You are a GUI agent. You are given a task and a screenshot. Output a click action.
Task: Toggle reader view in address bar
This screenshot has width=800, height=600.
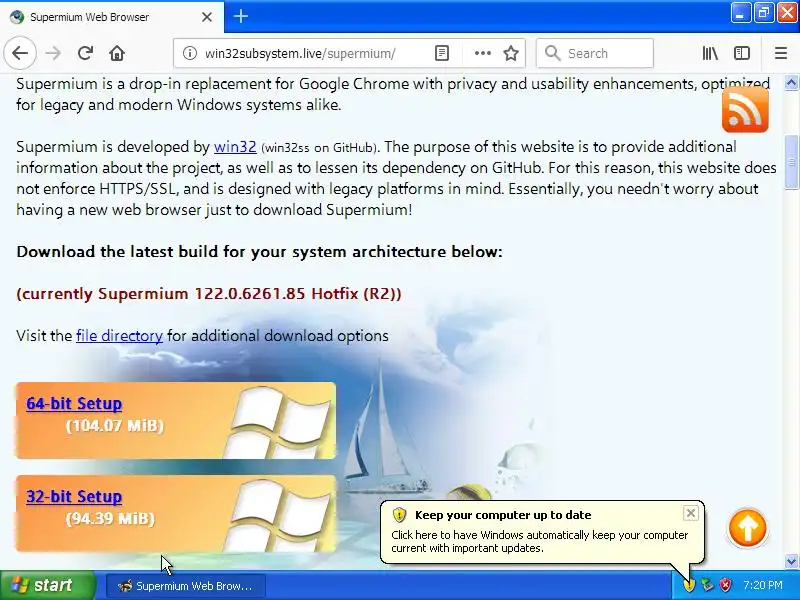[442, 53]
